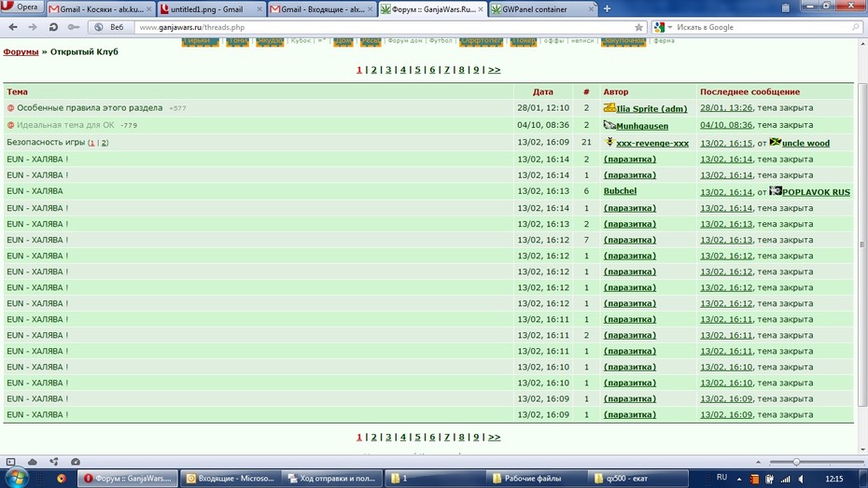Open topic Идеальная тема для ОК
Viewport: 868px width, 488px height.
[65, 125]
